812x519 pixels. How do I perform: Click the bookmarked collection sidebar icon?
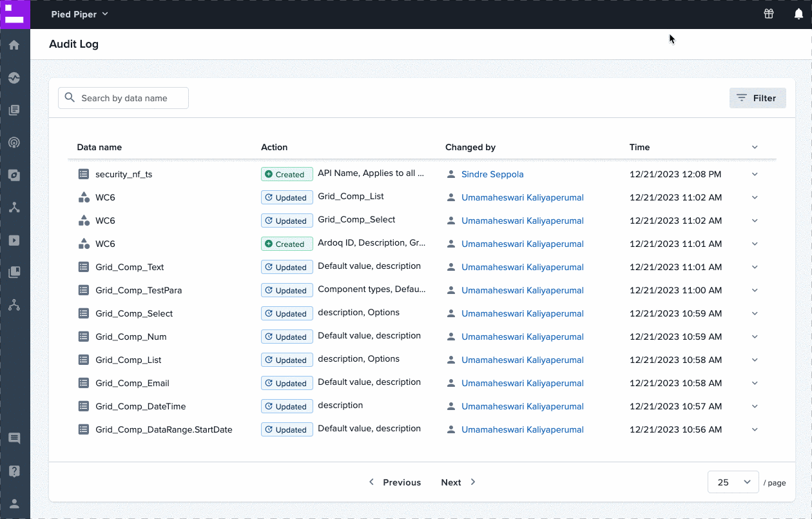14,273
